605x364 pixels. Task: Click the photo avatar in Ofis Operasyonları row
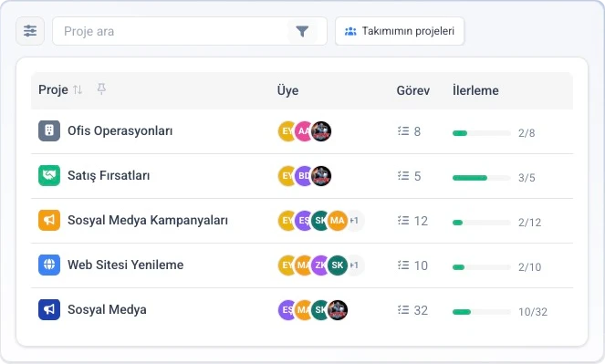(x=321, y=131)
